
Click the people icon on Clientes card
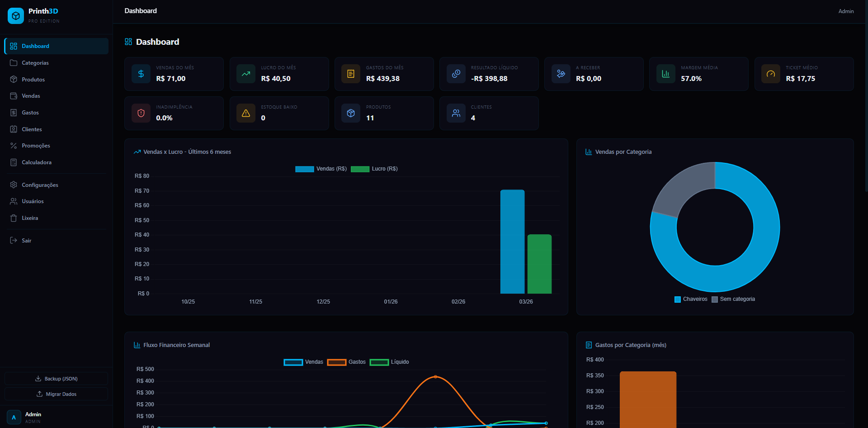click(456, 113)
